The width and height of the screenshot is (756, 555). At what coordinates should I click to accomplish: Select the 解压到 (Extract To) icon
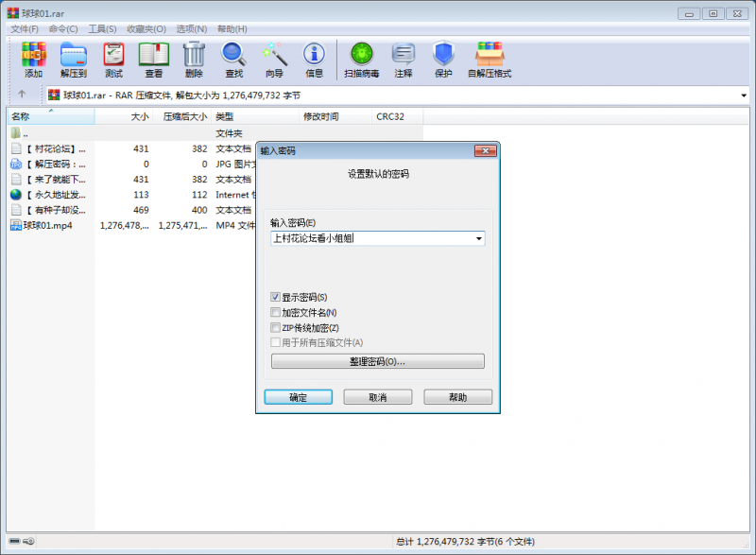click(73, 57)
